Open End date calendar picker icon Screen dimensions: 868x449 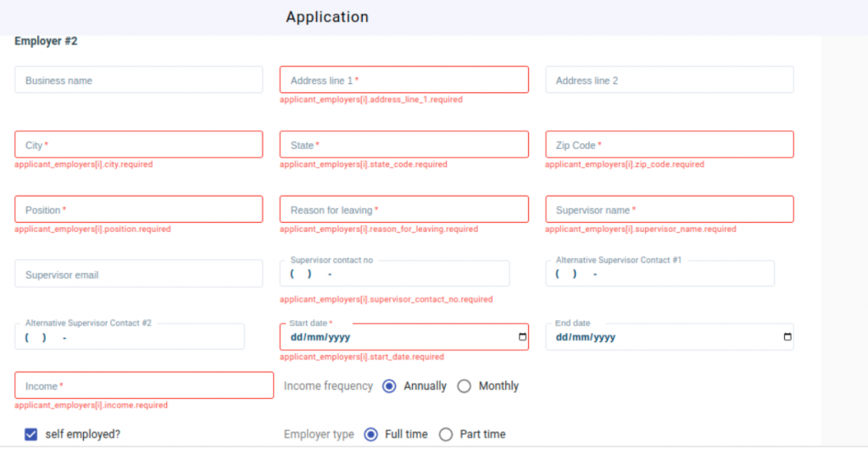click(x=787, y=337)
